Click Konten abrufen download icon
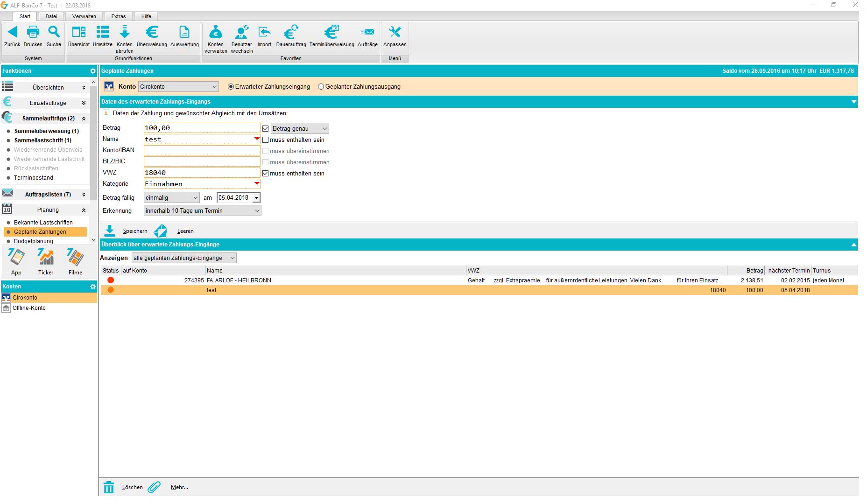 pos(125,32)
